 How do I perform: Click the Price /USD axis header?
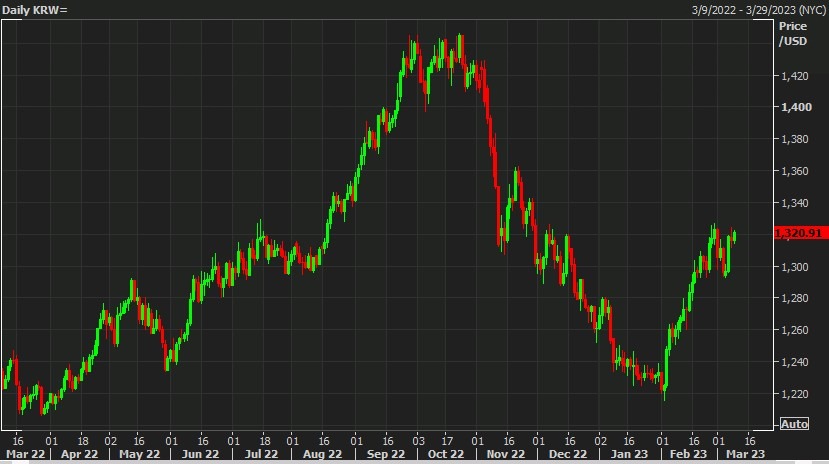coord(793,33)
